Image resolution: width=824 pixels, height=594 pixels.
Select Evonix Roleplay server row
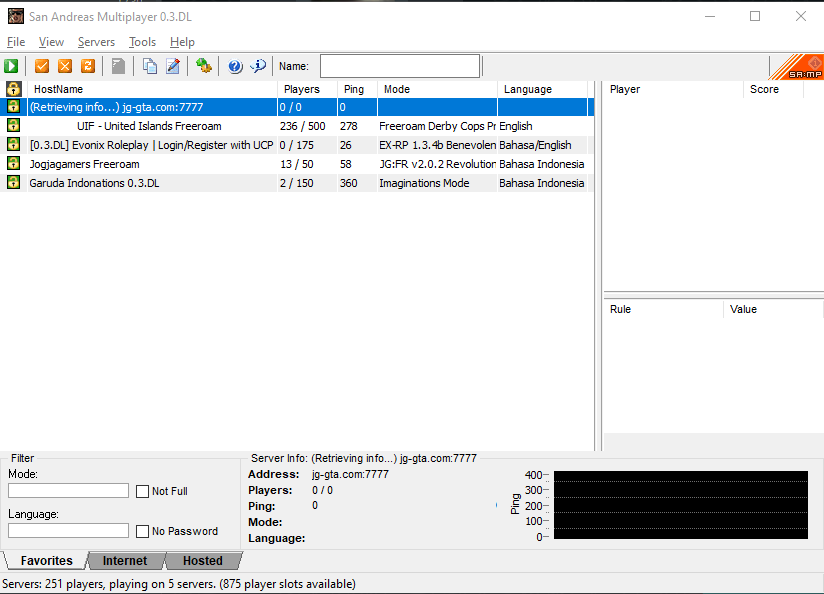(x=297, y=145)
